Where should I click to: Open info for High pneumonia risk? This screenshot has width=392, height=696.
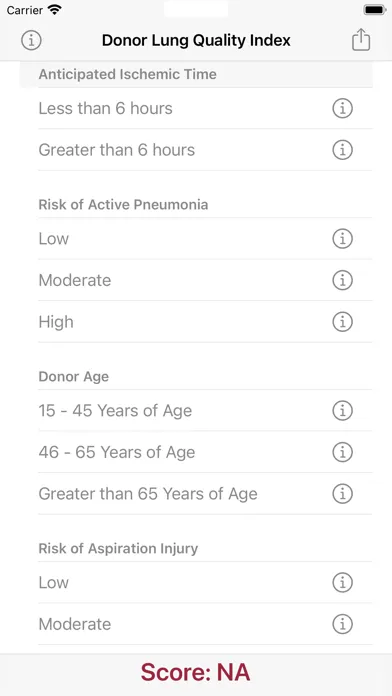tap(342, 322)
